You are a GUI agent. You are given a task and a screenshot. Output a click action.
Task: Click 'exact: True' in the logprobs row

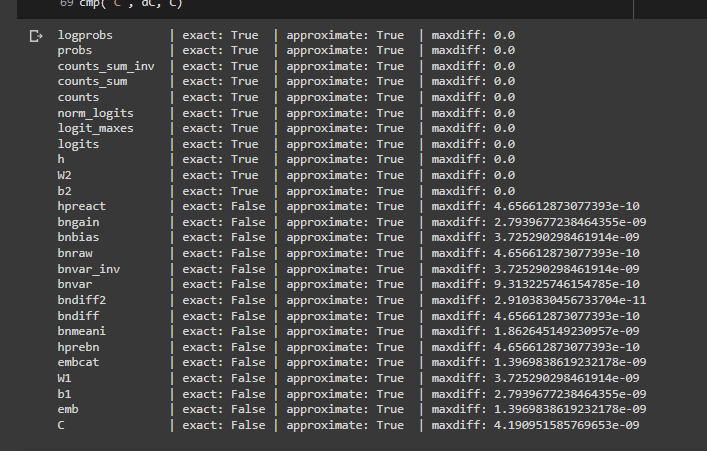220,35
